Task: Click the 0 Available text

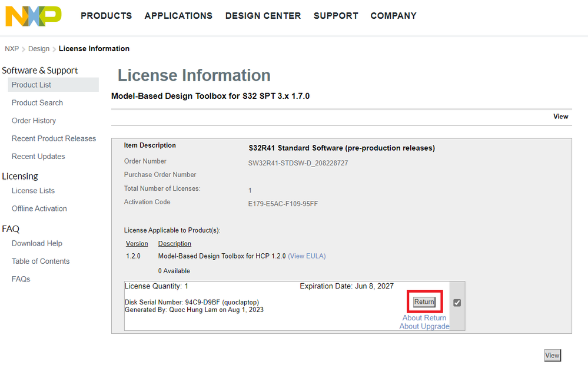Action: pyautogui.click(x=174, y=271)
